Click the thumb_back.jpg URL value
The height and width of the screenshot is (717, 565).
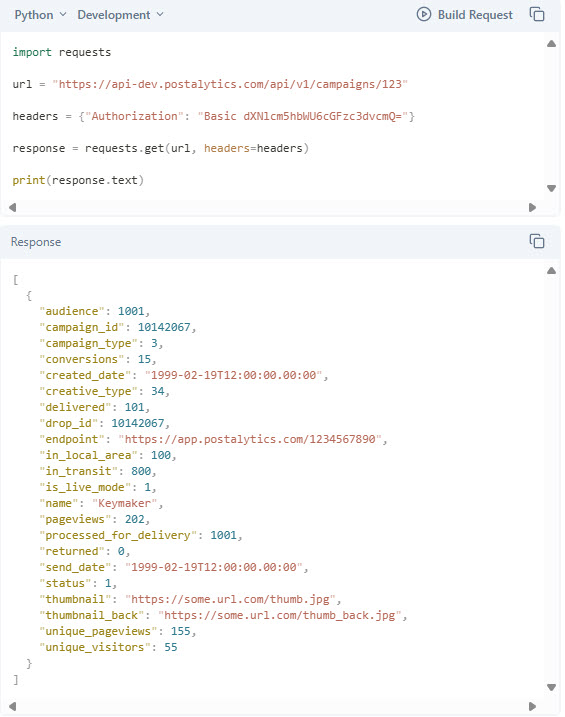[x=280, y=615]
